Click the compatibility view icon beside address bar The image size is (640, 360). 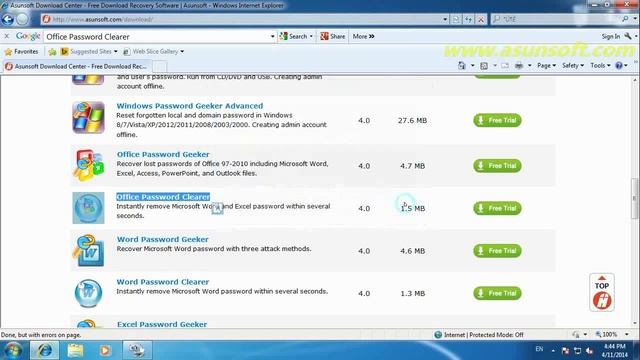coord(456,19)
